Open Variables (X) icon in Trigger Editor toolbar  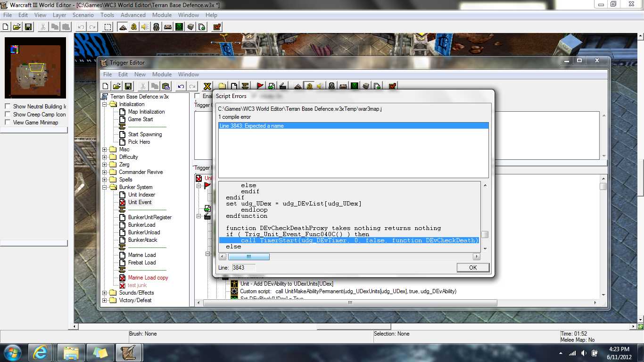pos(207,86)
